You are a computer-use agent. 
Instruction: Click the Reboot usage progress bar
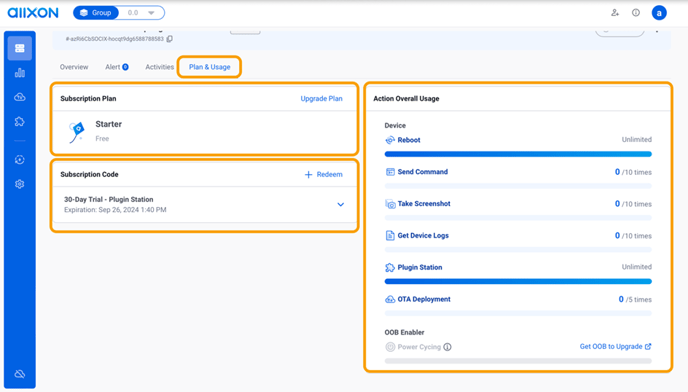coord(518,154)
